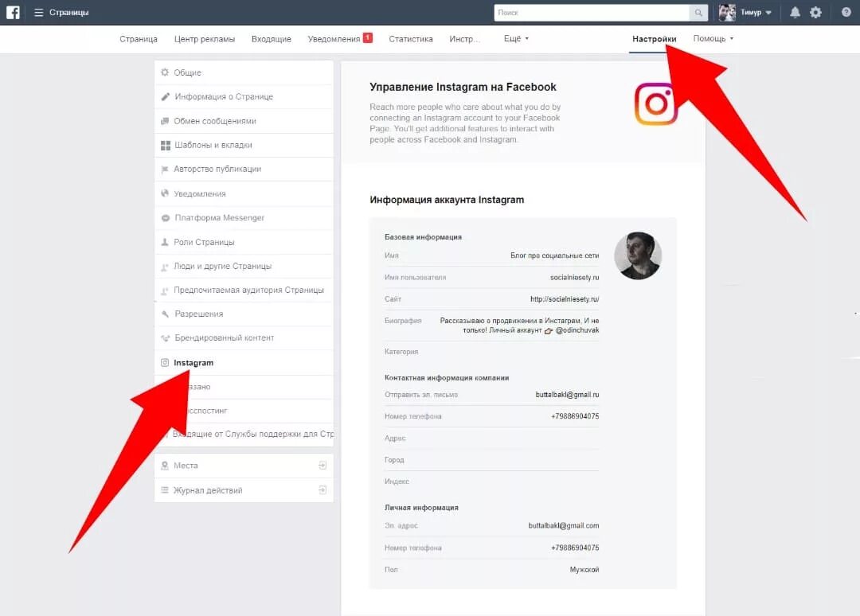This screenshot has height=616, width=860.
Task: Click the large Instagram logo
Action: (x=656, y=104)
